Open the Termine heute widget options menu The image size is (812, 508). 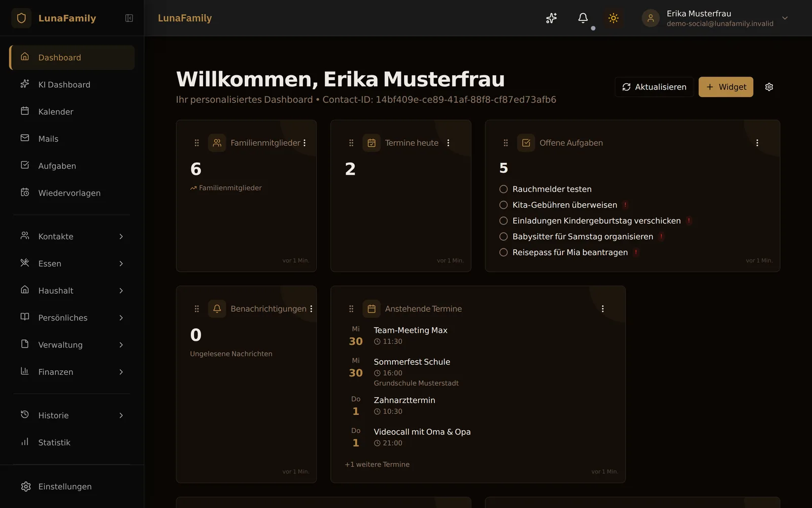448,143
